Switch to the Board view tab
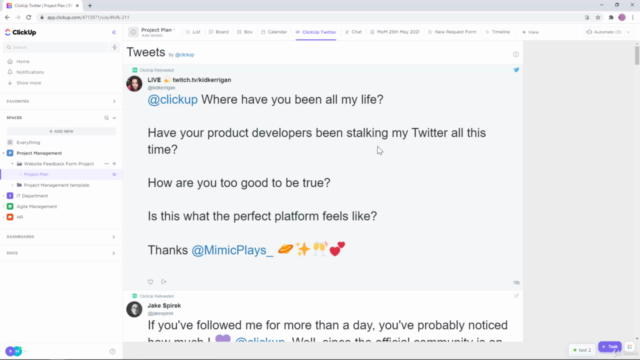 pyautogui.click(x=219, y=32)
